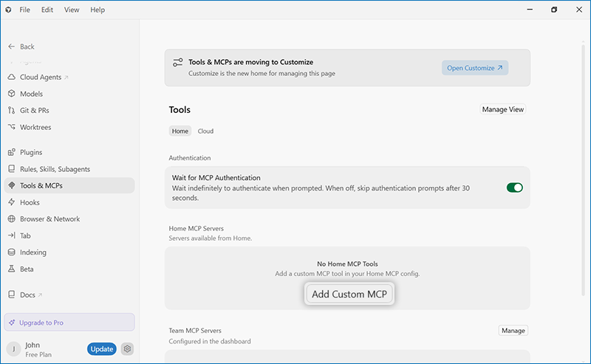This screenshot has width=591, height=364.
Task: Click the Home MCP Servers heading
Action: (196, 229)
